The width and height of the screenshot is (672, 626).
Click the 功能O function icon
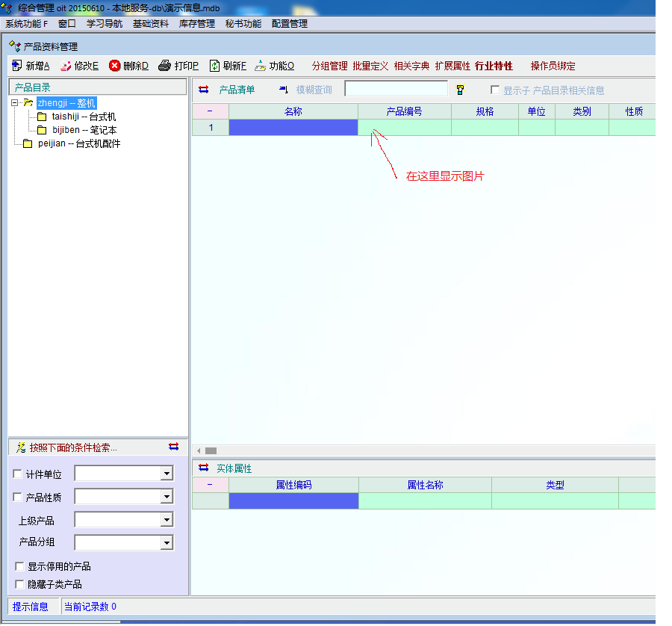tap(260, 66)
